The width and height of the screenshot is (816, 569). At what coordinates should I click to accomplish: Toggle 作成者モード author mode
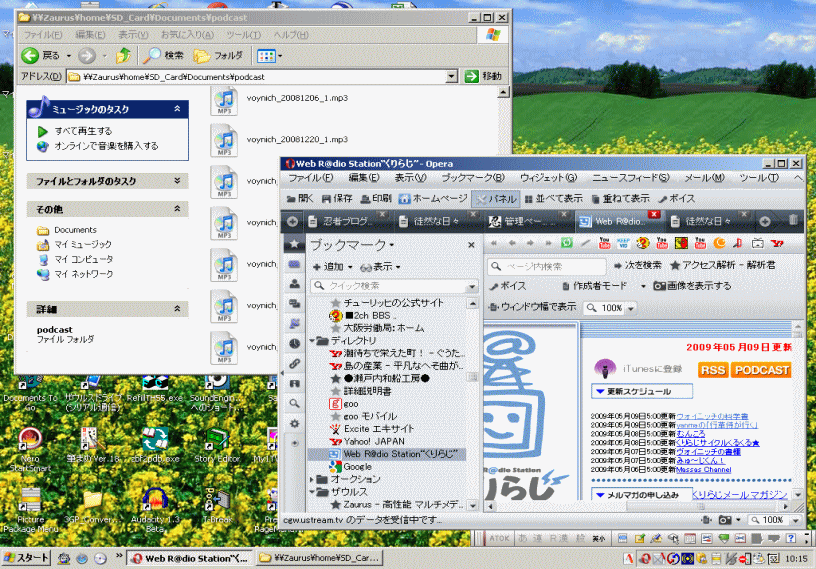pyautogui.click(x=594, y=286)
